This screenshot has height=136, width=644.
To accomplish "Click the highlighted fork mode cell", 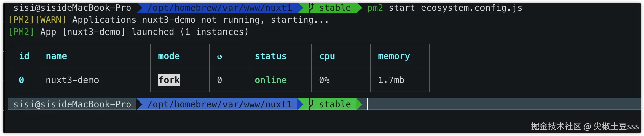I will pyautogui.click(x=169, y=80).
